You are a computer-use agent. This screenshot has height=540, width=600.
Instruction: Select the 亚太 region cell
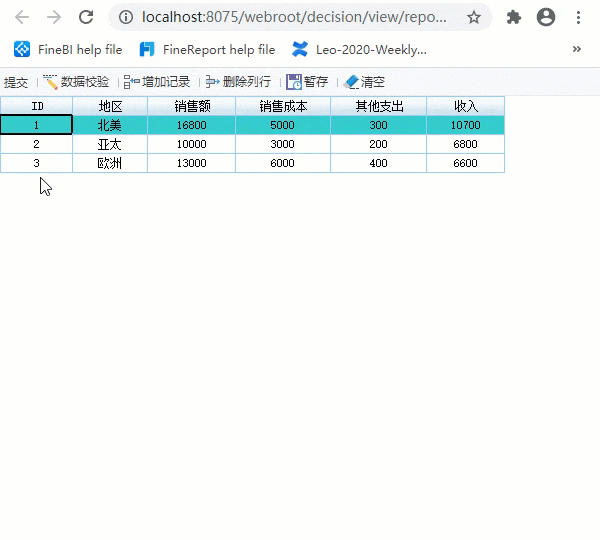point(110,144)
